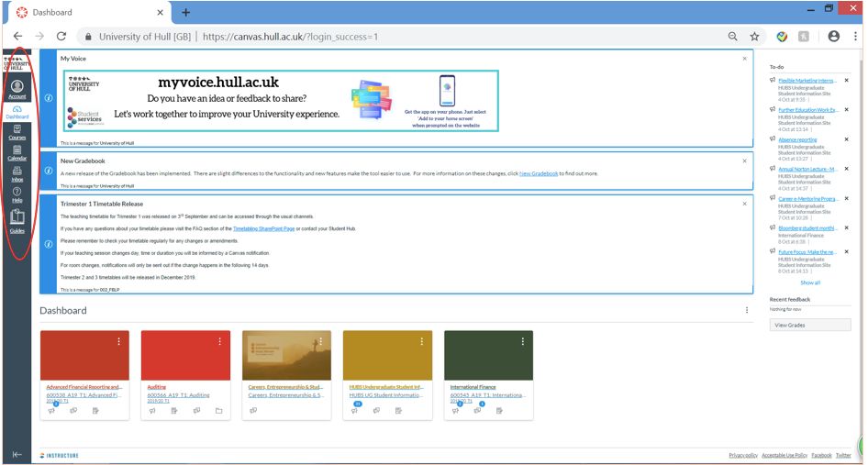The height and width of the screenshot is (465, 868).
Task: Open Flexible Marketing Intern to-do item
Action: pos(807,81)
